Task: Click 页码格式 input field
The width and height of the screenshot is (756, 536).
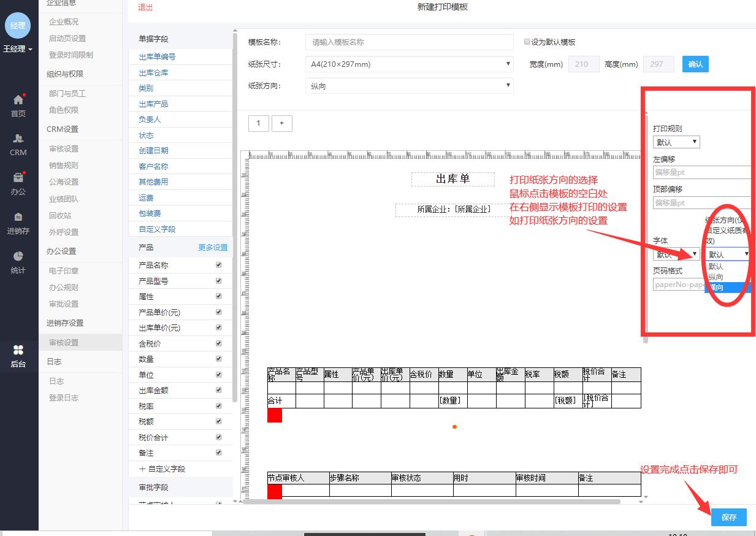Action: click(679, 284)
